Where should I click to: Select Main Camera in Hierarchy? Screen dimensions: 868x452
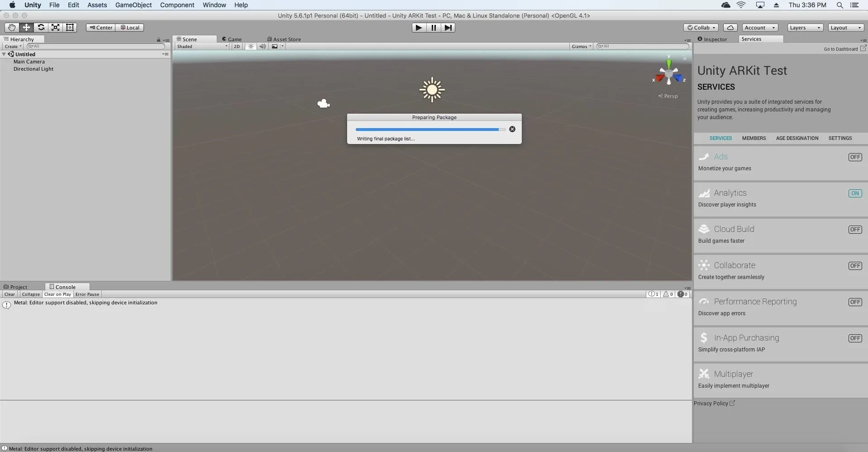(29, 62)
